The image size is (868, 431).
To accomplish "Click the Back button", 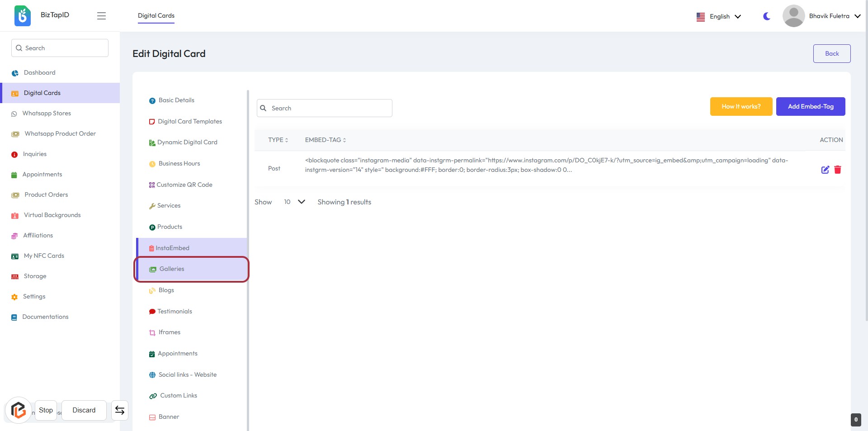I will coord(832,54).
